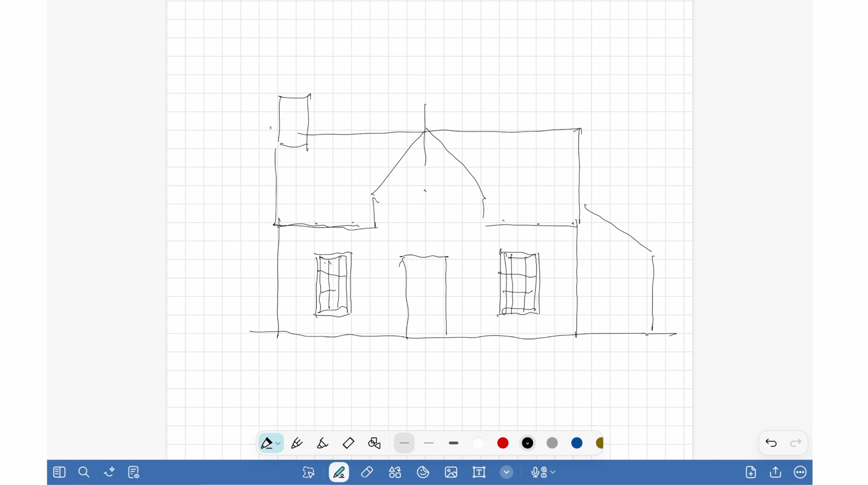This screenshot has width=868, height=485.
Task: Pick the gray color swatch
Action: tap(552, 443)
